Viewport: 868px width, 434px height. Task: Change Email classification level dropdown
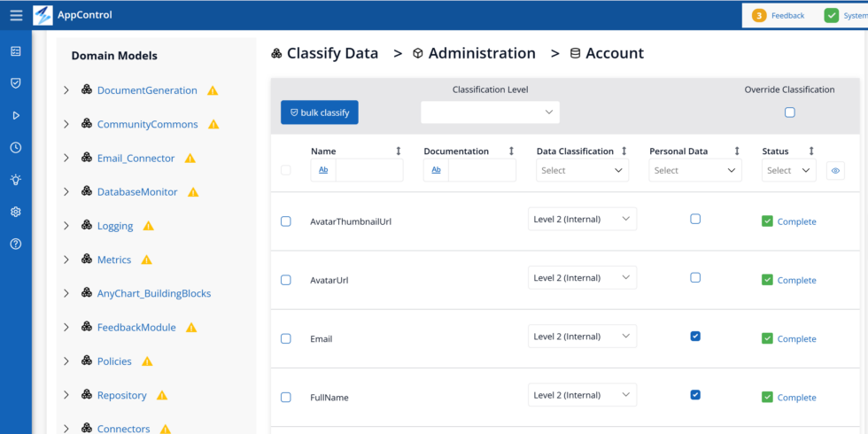tap(583, 336)
